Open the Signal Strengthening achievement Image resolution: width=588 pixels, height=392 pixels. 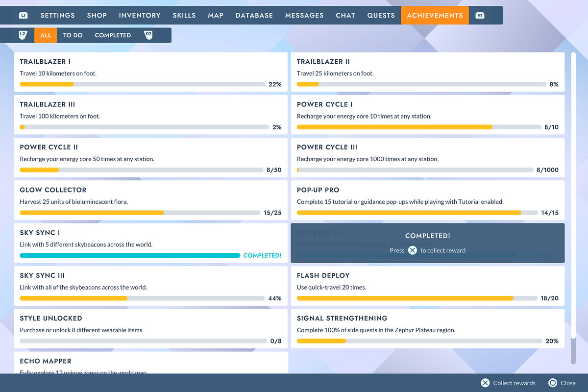coord(428,328)
